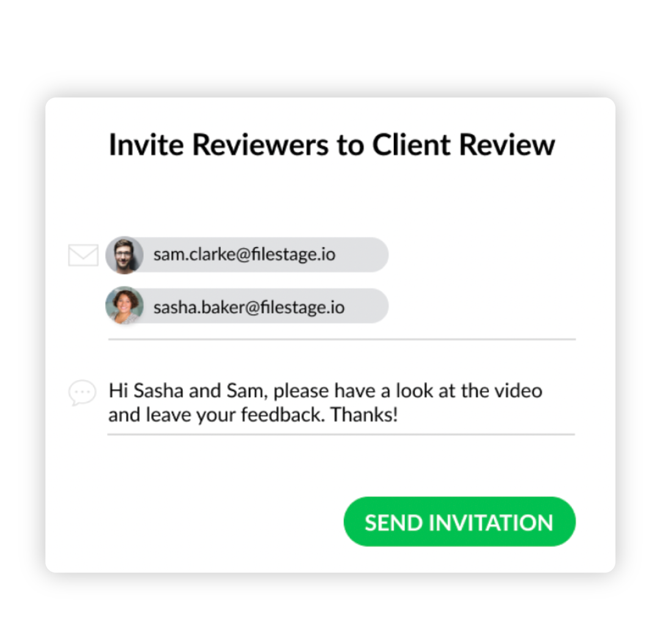
Task: Click Sam Clarke's avatar photo
Action: click(124, 255)
